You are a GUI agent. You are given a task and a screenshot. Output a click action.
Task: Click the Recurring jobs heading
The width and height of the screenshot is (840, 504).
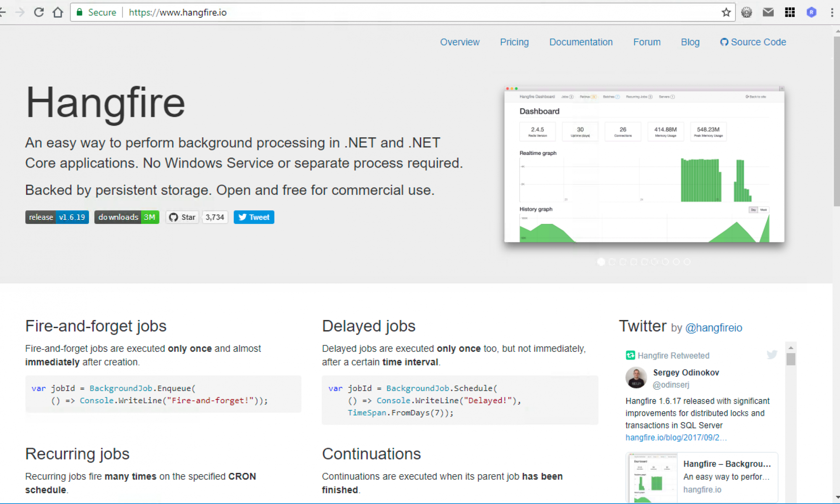77,454
